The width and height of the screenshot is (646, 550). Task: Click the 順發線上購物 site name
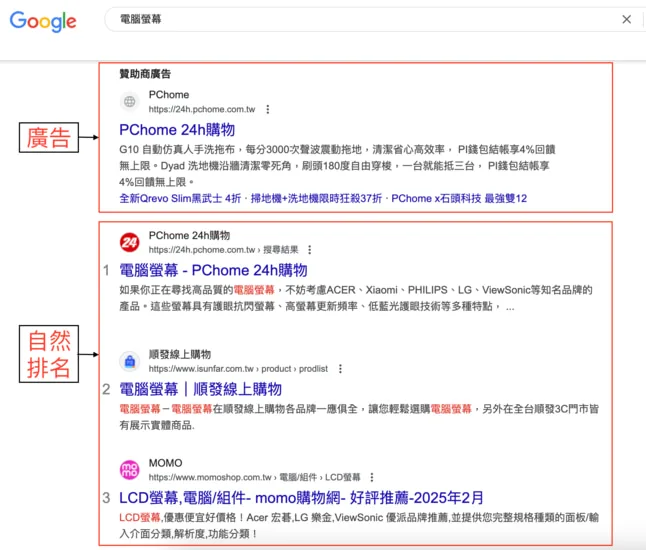coord(180,354)
